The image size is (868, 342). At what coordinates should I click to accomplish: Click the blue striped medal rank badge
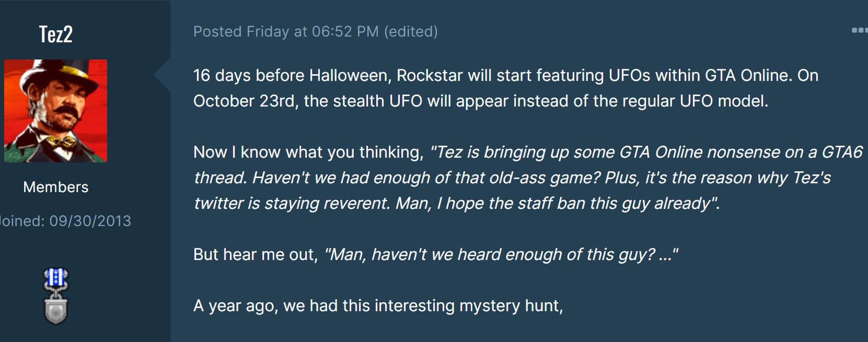click(x=56, y=279)
